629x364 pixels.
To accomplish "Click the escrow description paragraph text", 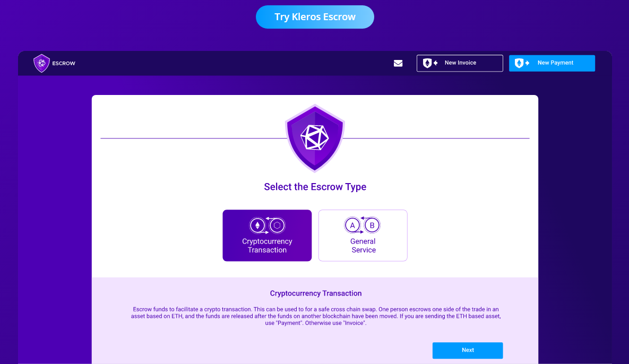I will [x=316, y=316].
